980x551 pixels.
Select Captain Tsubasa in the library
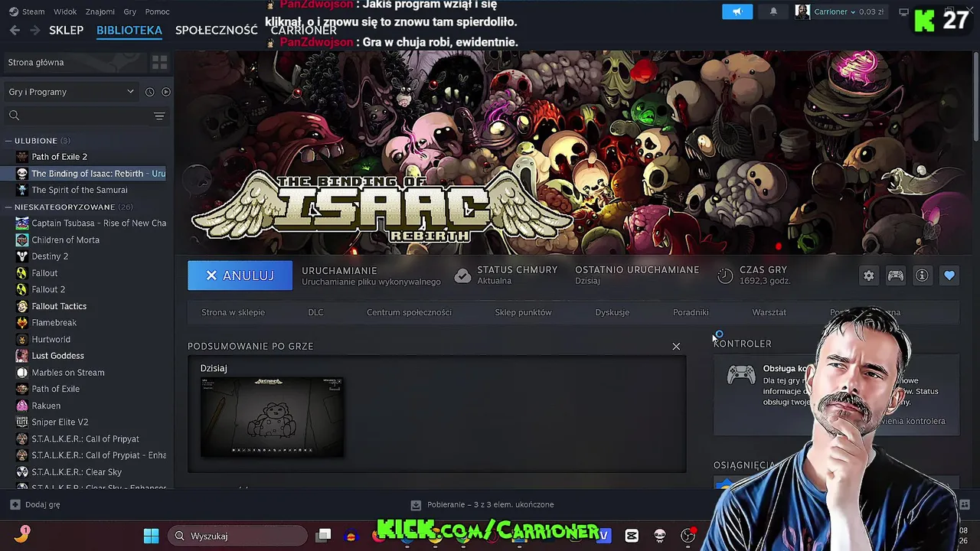(x=99, y=223)
